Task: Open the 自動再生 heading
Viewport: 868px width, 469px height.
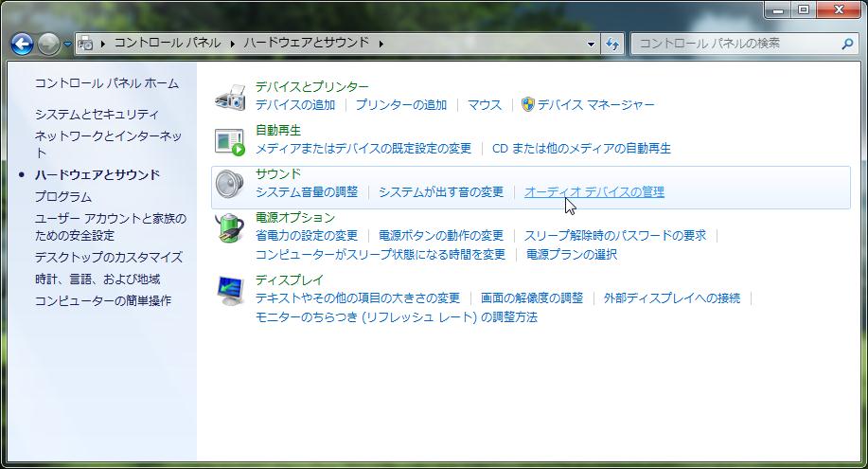Action: pos(278,131)
